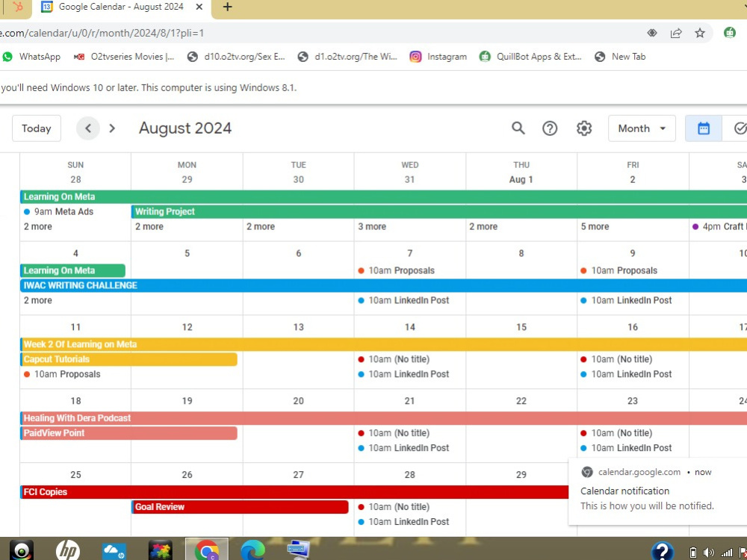Image resolution: width=747 pixels, height=560 pixels.
Task: Bookmark this page with star icon
Action: [x=699, y=33]
